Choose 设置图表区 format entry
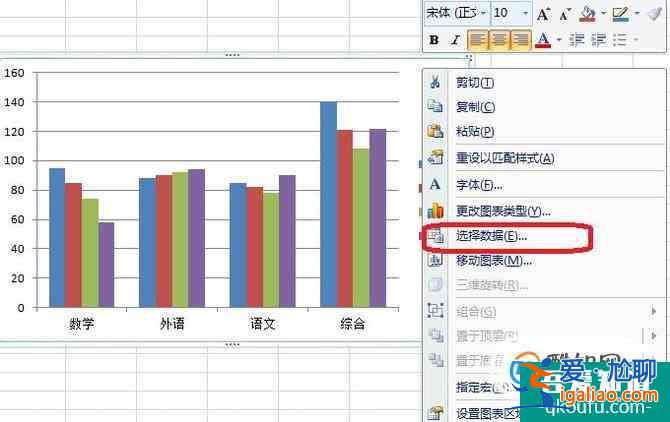This screenshot has width=670, height=422. (489, 414)
